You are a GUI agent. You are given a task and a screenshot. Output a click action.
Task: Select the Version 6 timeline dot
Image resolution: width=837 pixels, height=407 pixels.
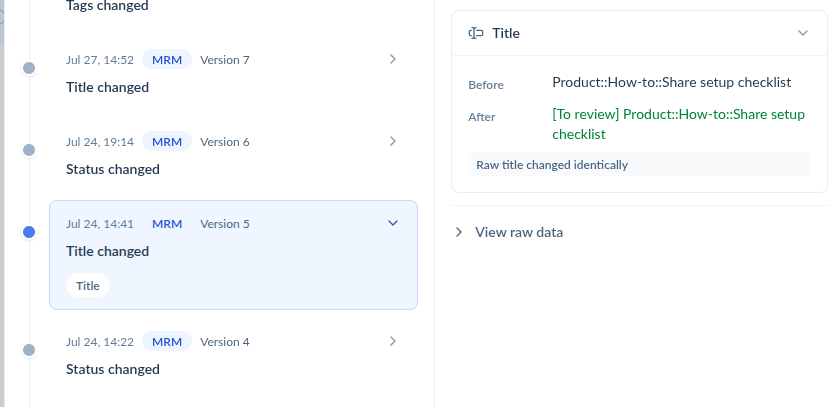click(x=29, y=150)
